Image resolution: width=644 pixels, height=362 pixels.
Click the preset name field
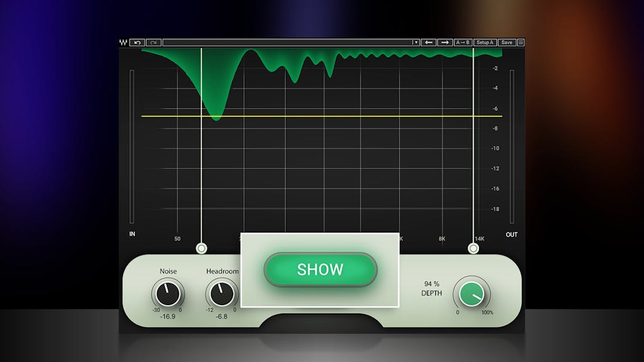coord(287,43)
